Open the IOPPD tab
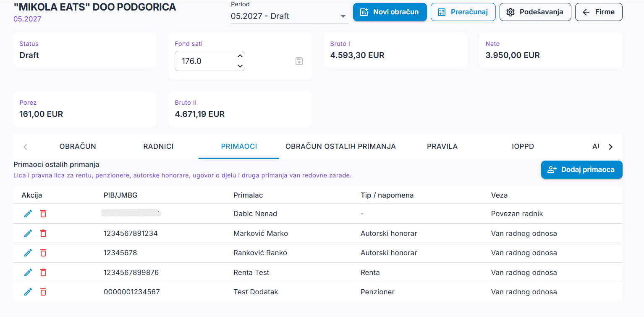 [523, 146]
